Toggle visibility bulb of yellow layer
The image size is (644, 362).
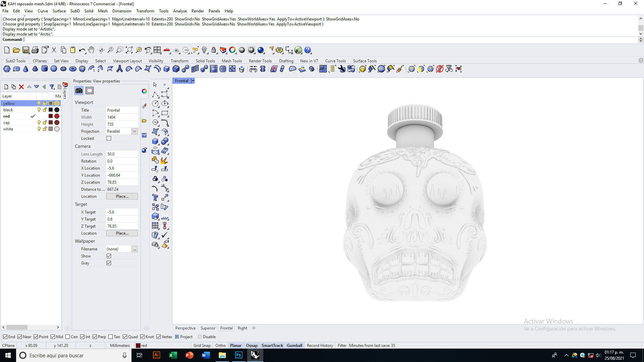click(x=39, y=104)
